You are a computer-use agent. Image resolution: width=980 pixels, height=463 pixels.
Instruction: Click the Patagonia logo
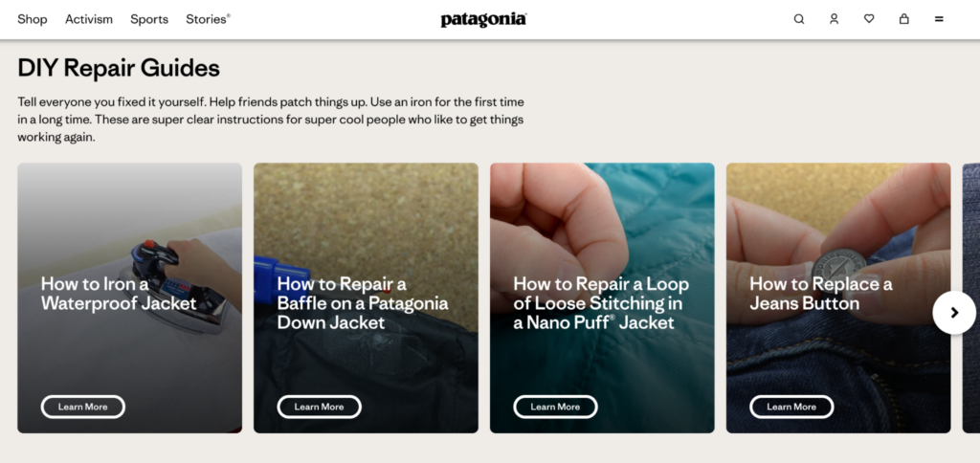(483, 19)
